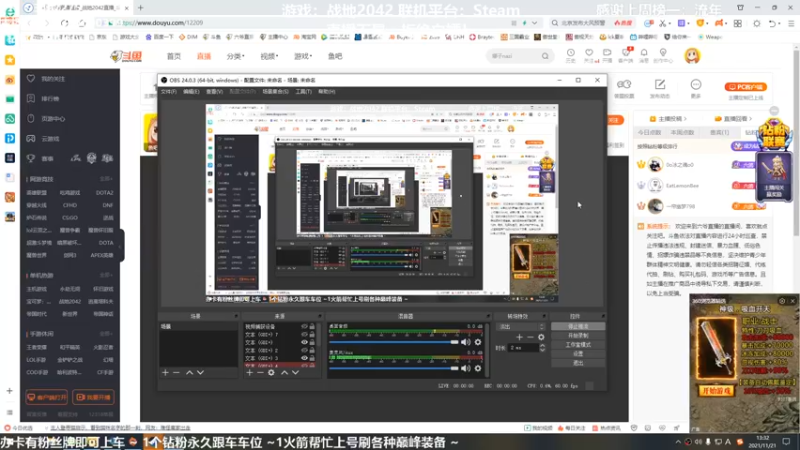
Task: Click the Douyu search magnifier icon
Action: pos(545,56)
